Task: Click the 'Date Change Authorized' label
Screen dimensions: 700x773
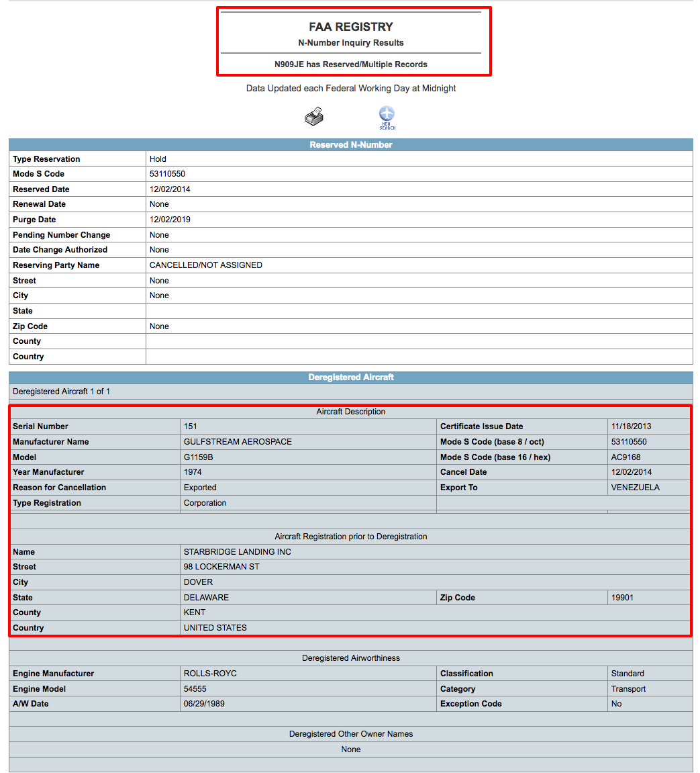Action: [60, 250]
